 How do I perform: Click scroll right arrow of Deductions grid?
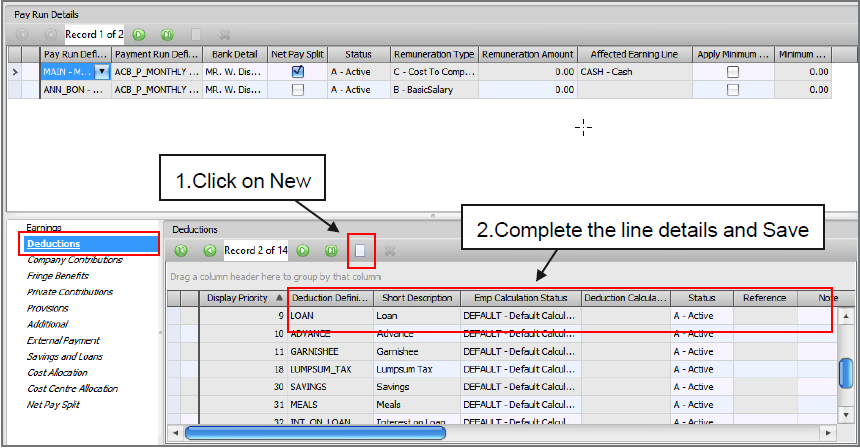[x=828, y=433]
